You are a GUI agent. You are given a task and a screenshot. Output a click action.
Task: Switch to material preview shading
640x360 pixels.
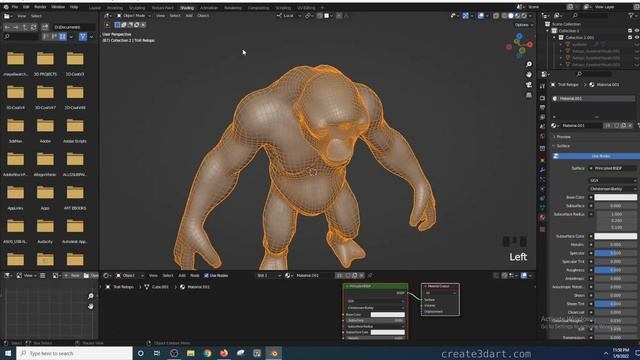(x=518, y=16)
